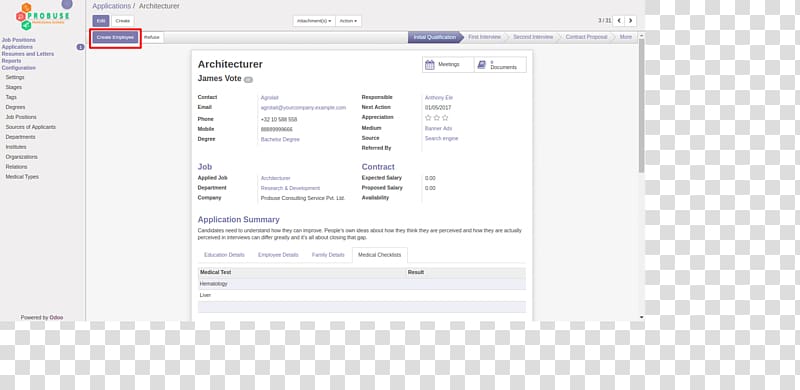Open the Action dropdown
The image size is (800, 390).
click(x=348, y=21)
